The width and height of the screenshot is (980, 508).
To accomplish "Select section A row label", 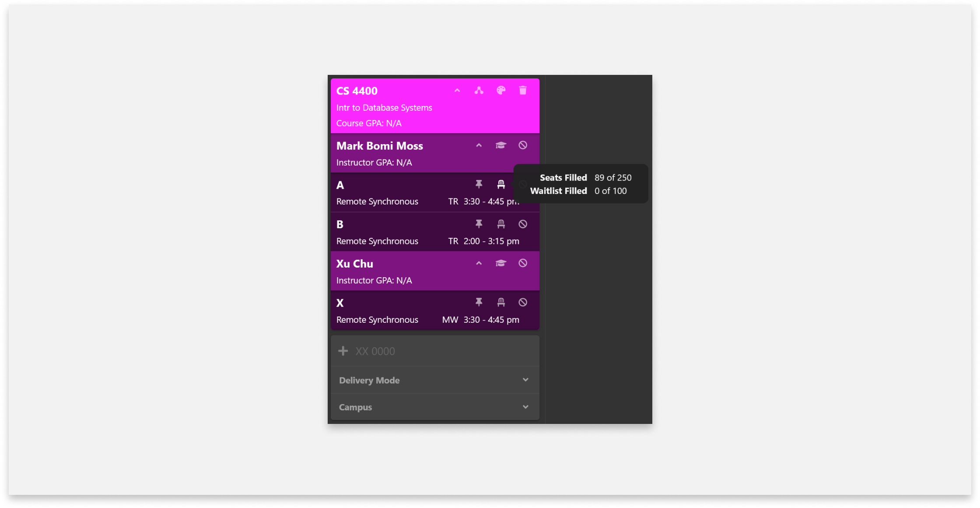I will (x=340, y=185).
